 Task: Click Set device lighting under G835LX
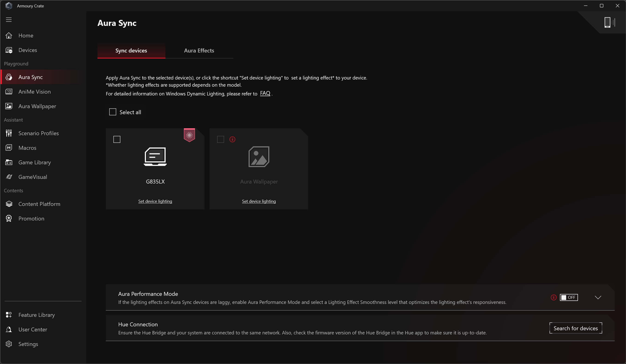[x=155, y=201]
